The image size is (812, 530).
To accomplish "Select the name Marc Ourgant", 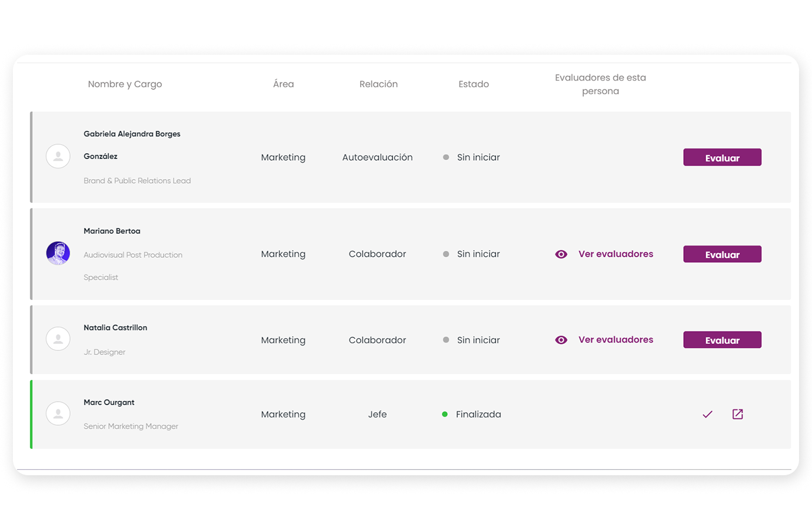I will pos(109,402).
